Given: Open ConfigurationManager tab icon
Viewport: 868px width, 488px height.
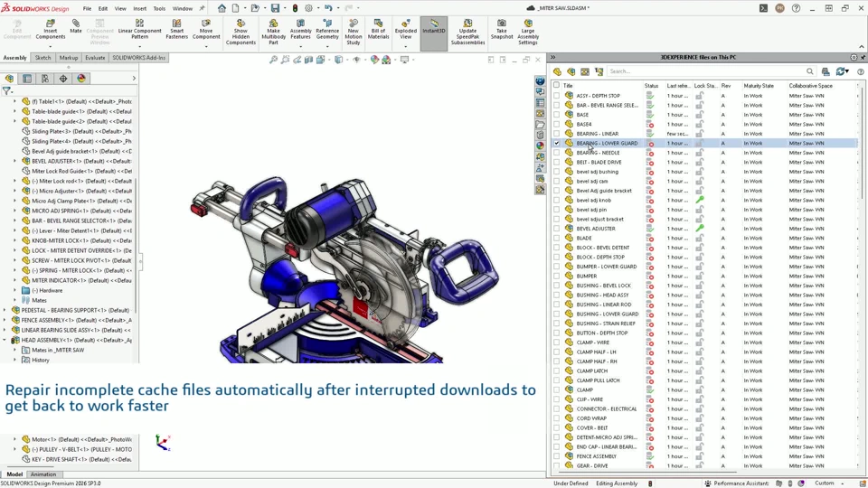Looking at the screenshot, I should click(x=45, y=79).
